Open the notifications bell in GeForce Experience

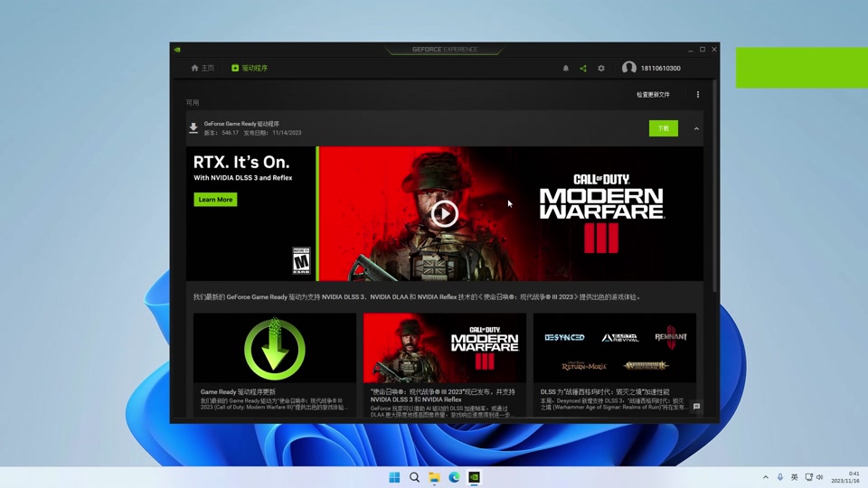click(566, 68)
